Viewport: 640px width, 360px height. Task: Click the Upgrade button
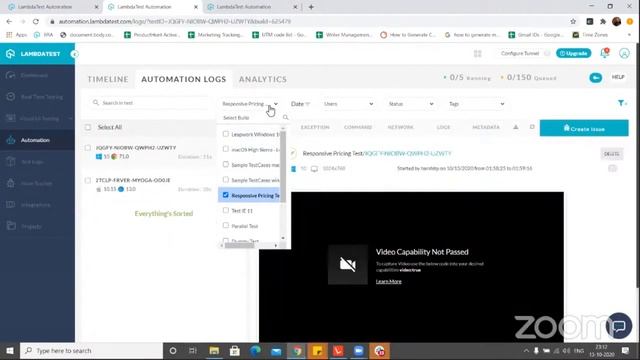(573, 53)
